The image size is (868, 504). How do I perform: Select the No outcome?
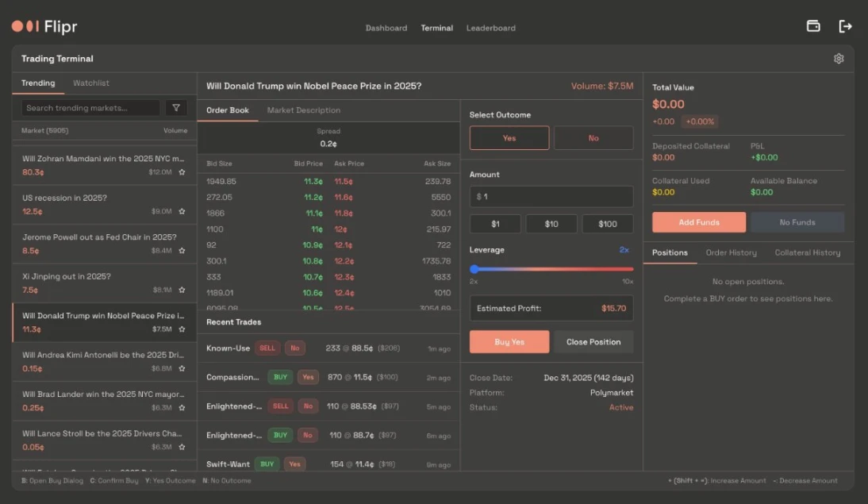pyautogui.click(x=593, y=138)
